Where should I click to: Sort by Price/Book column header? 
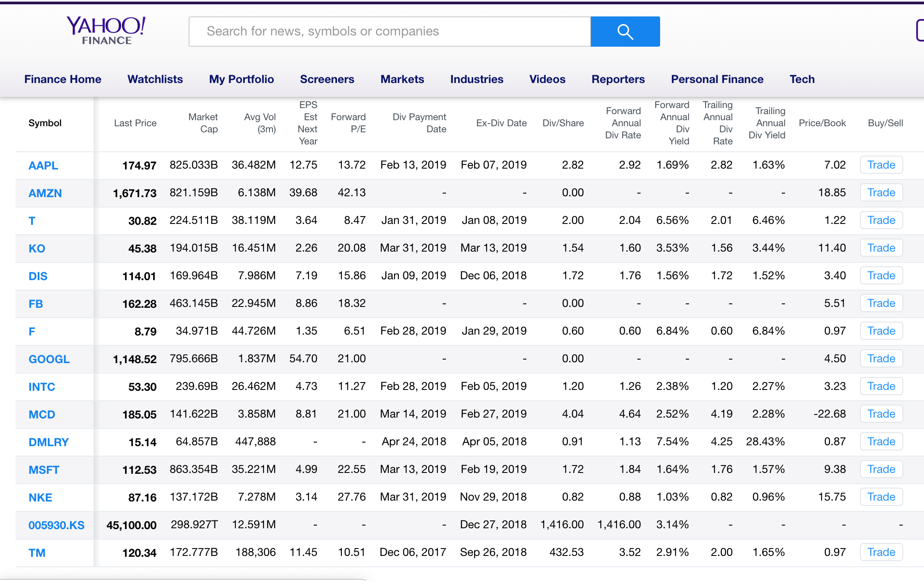pyautogui.click(x=822, y=123)
